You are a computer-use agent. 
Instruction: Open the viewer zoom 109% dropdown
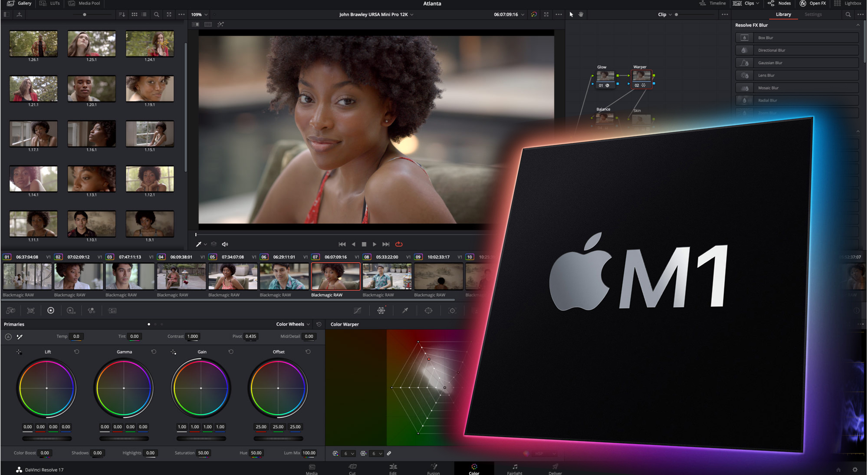[199, 14]
